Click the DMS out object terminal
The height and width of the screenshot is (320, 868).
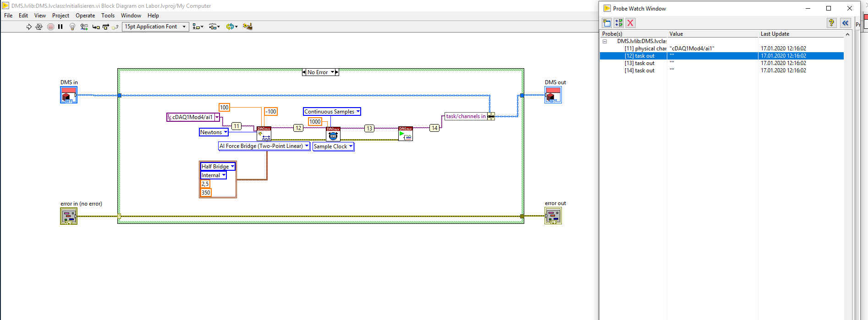point(553,95)
